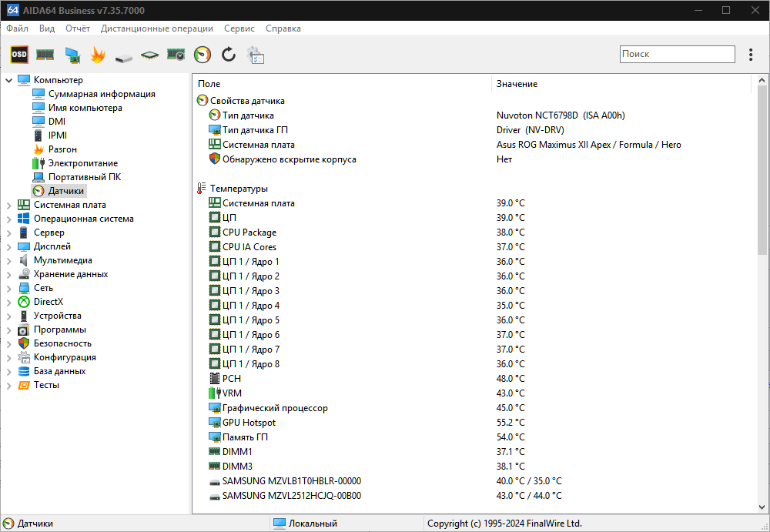Click the VRM battery icon in list
The height and width of the screenshot is (532, 770).
click(x=215, y=393)
